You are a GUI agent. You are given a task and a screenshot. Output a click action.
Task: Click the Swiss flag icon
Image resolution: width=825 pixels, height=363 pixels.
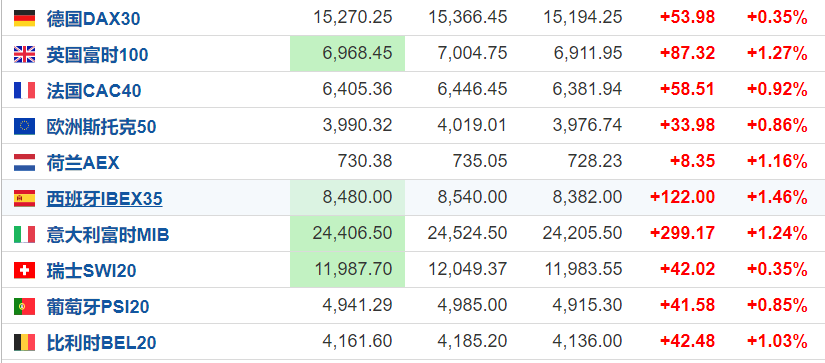point(24,270)
